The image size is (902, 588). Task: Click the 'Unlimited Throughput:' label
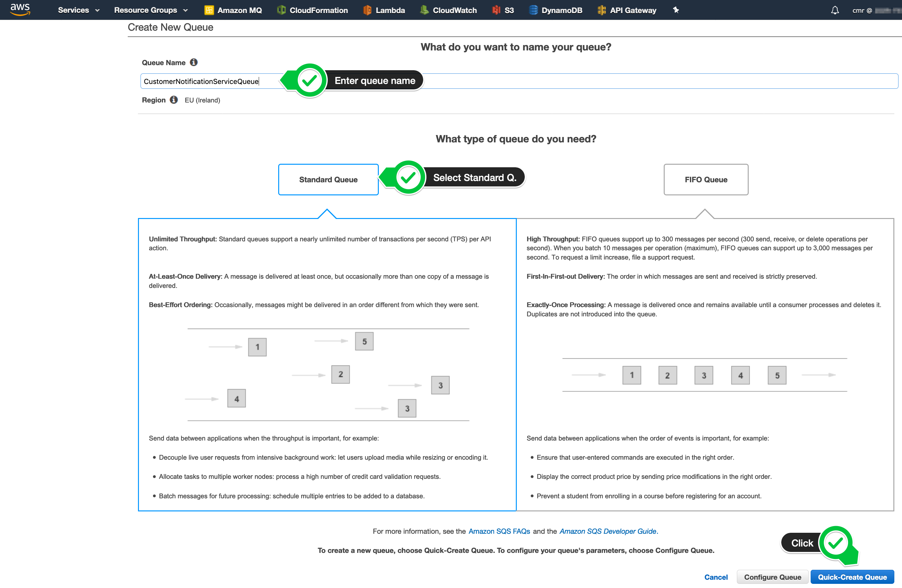click(x=183, y=239)
